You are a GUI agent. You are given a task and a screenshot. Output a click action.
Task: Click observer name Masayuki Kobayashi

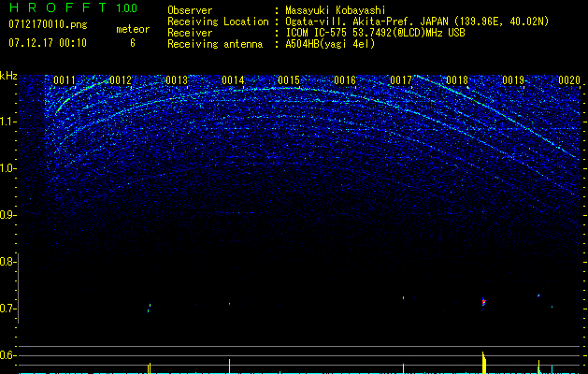point(336,10)
